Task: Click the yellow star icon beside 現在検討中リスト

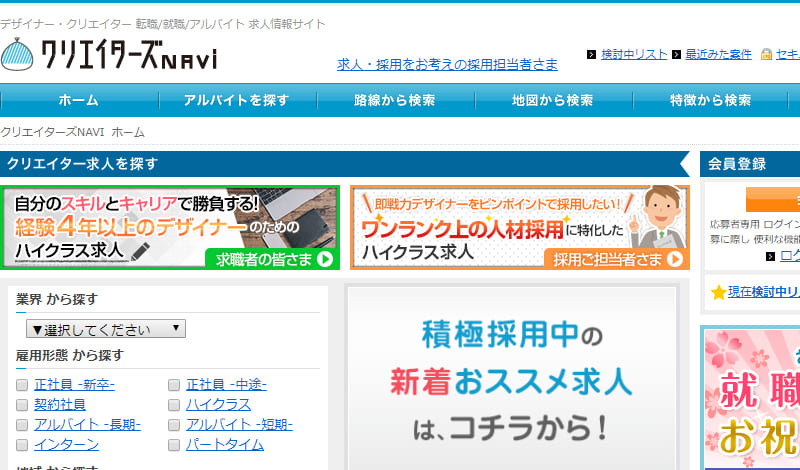Action: [x=718, y=292]
